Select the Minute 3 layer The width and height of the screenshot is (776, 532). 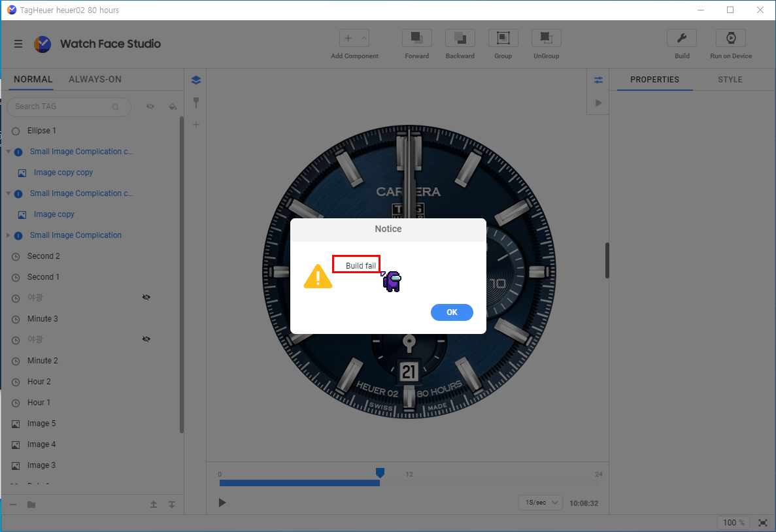click(x=92, y=319)
